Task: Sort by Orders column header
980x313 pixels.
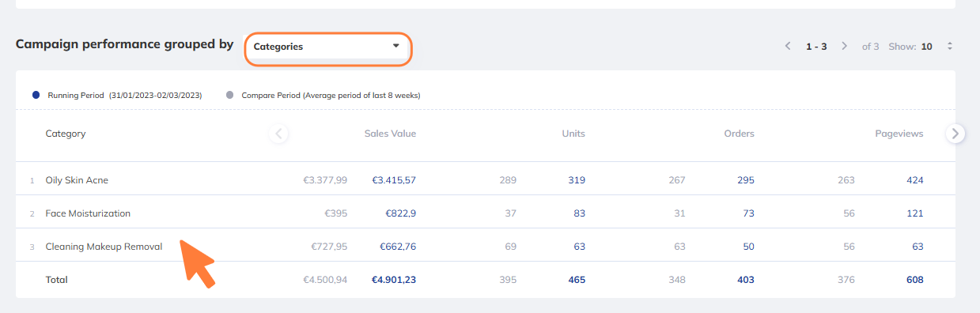Action: tap(739, 134)
